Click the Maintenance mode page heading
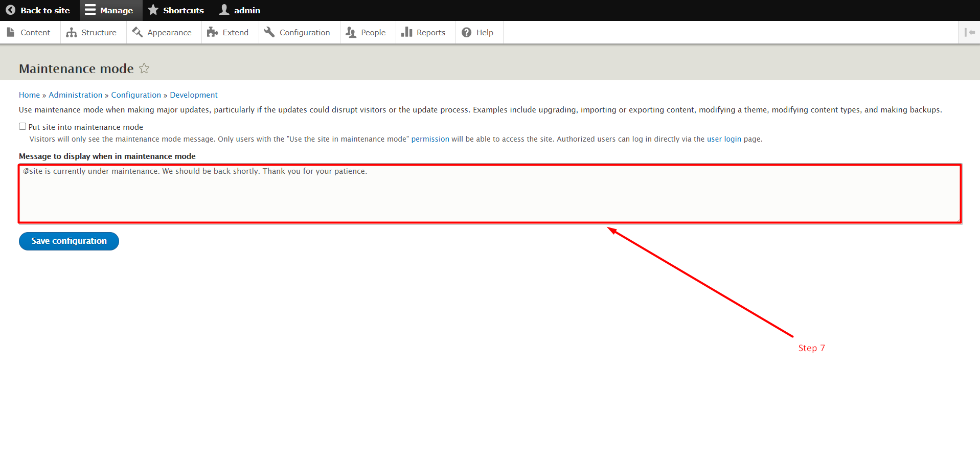Viewport: 980px width, 458px height. (x=76, y=68)
